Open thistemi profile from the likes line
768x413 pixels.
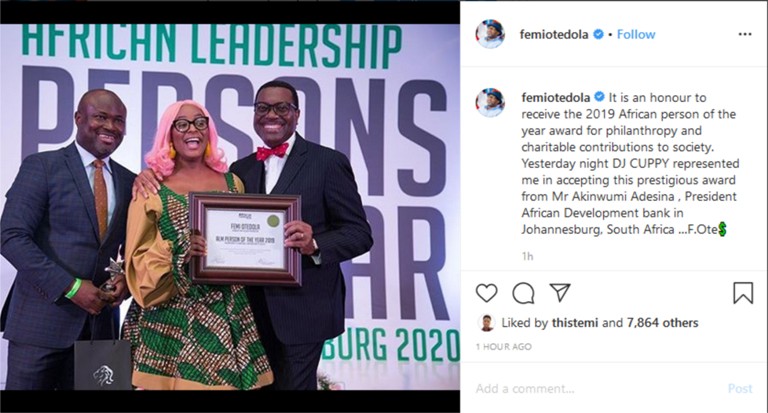(575, 323)
